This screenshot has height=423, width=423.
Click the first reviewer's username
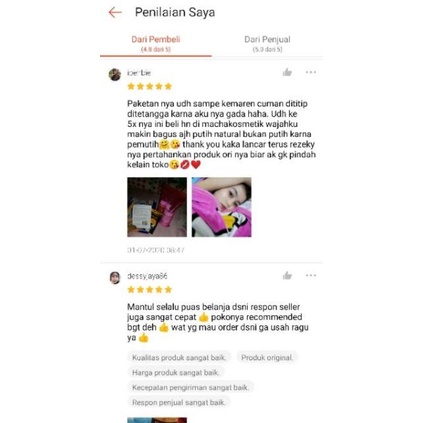click(x=139, y=73)
